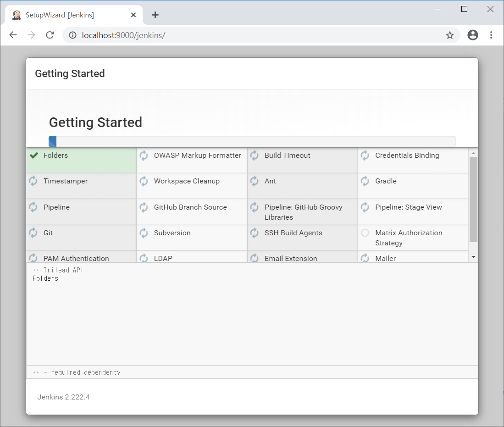Minimize the Chrome window

click(438, 9)
